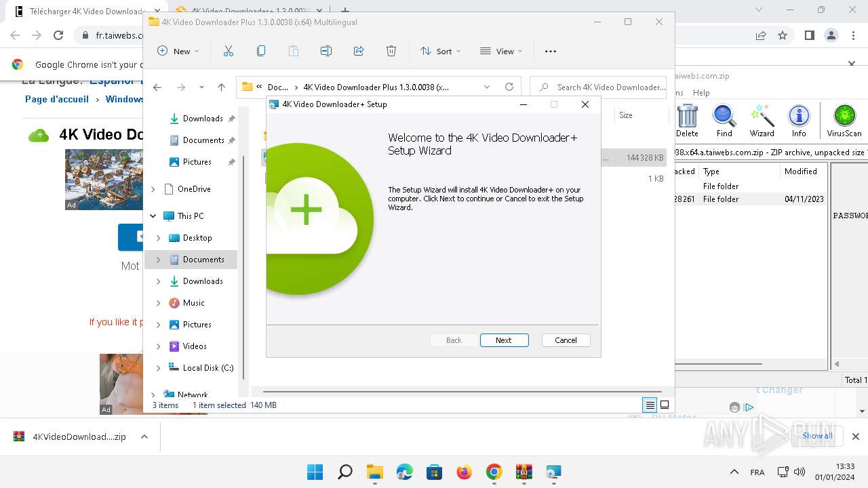The width and height of the screenshot is (868, 488).
Task: Click Show all downloads button
Action: click(x=817, y=436)
